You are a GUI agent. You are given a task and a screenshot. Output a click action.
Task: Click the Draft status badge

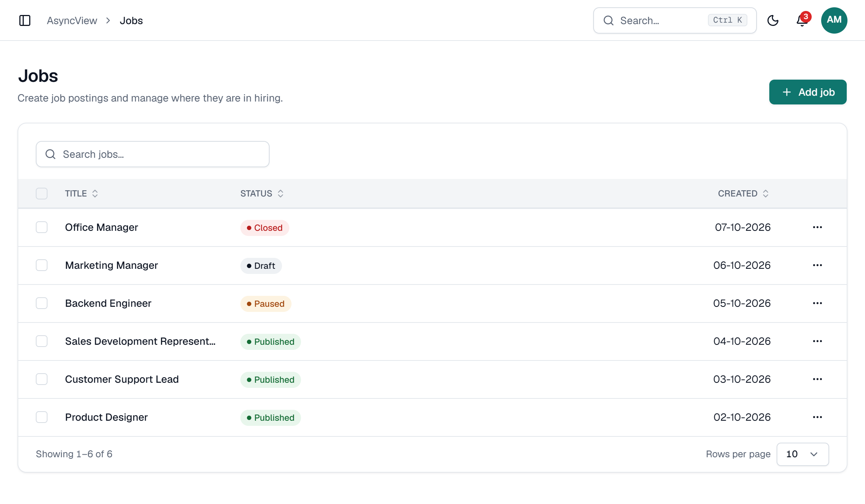tap(261, 266)
